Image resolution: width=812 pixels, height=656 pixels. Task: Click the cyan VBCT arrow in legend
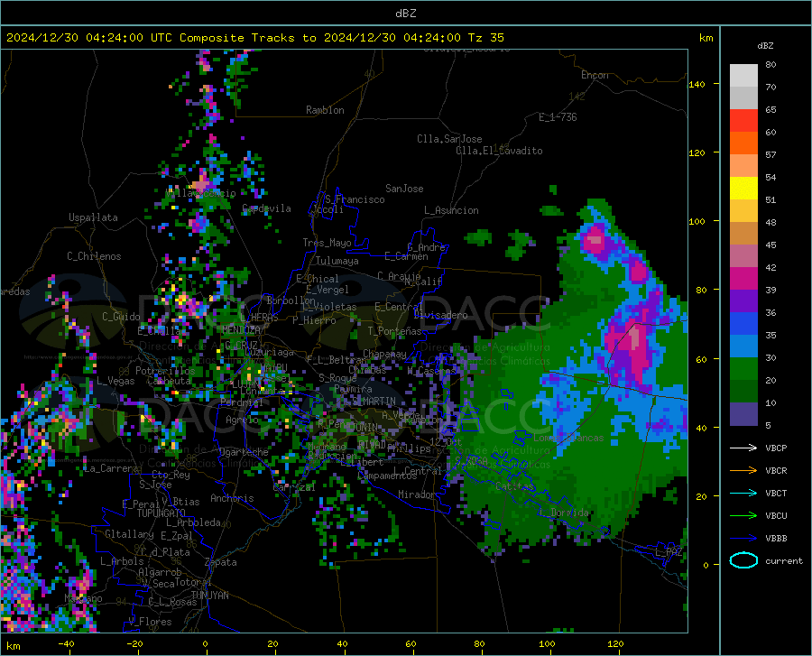click(743, 493)
